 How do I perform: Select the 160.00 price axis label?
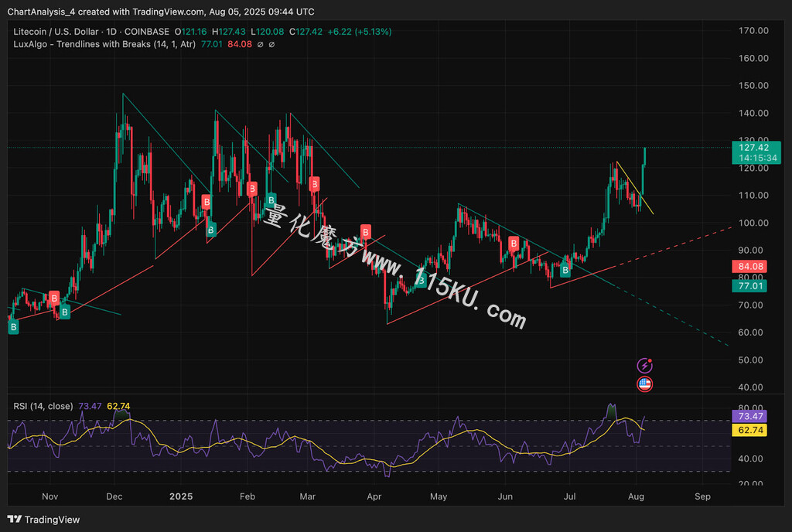tap(753, 59)
